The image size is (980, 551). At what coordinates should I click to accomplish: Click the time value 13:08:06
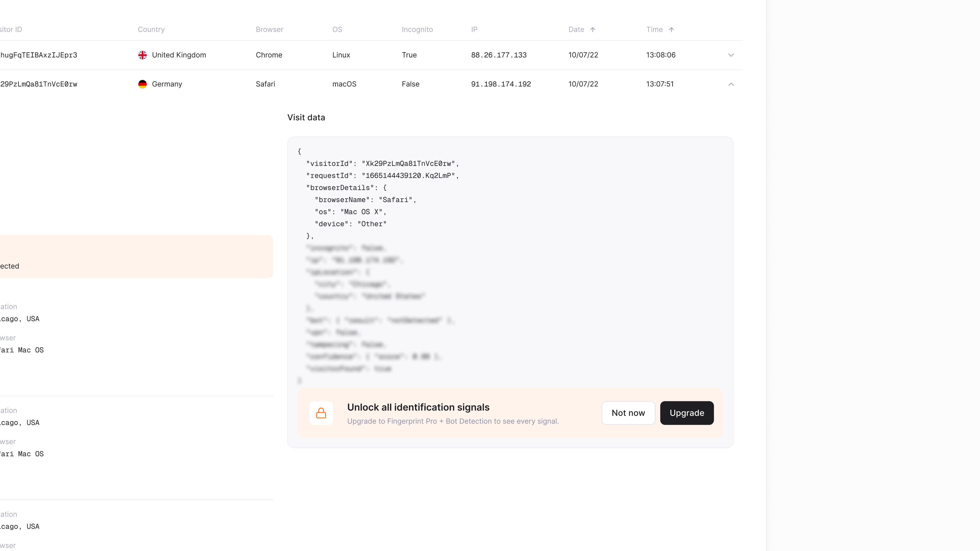point(661,55)
